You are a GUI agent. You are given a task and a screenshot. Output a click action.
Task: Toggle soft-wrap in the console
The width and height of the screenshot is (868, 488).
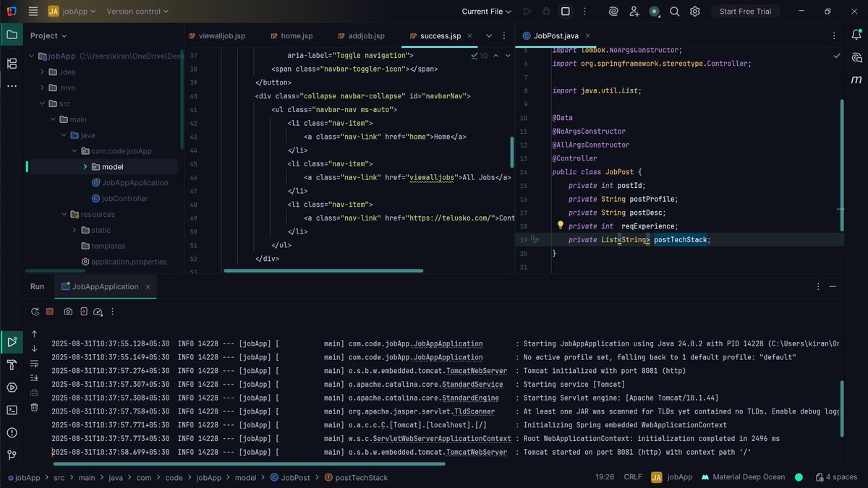pyautogui.click(x=34, y=364)
